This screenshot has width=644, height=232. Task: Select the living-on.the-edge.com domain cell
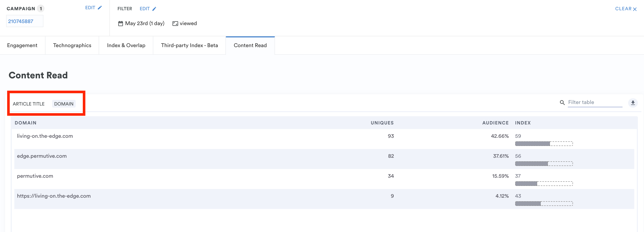[x=45, y=136]
